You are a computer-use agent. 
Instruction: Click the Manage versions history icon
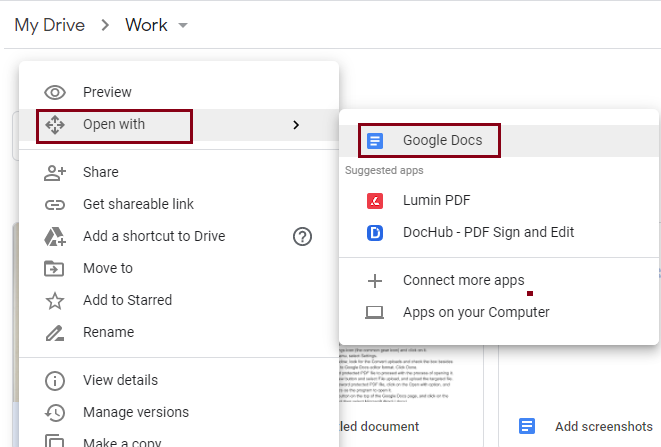point(55,413)
